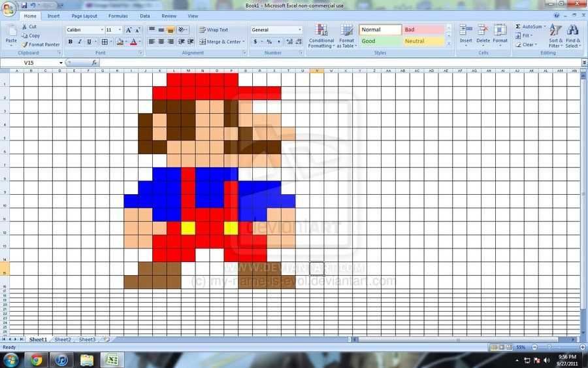Open Conditional Formatting

tap(321, 36)
